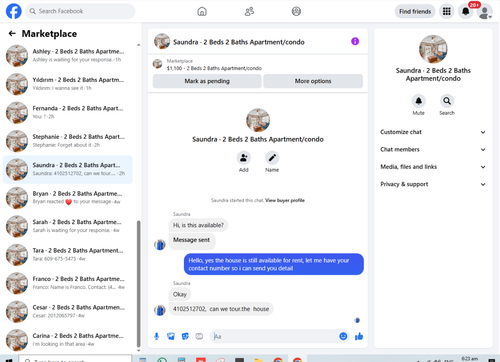
Task: Click the clock in the system tray
Action: point(470,359)
